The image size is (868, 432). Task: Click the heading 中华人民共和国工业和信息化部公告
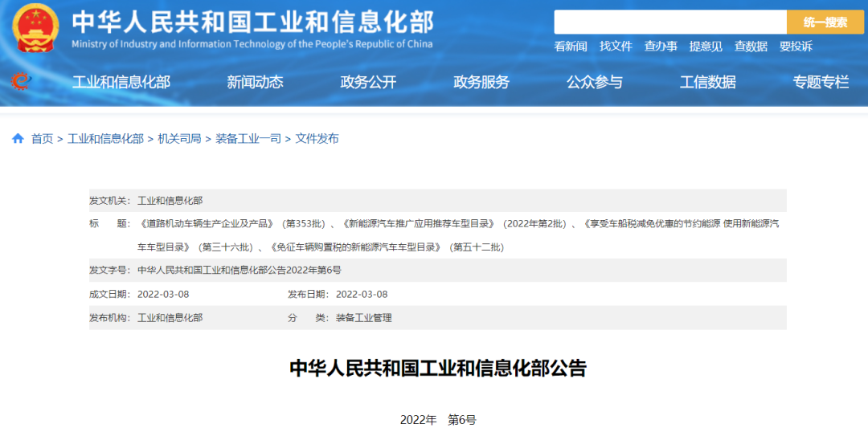(438, 369)
